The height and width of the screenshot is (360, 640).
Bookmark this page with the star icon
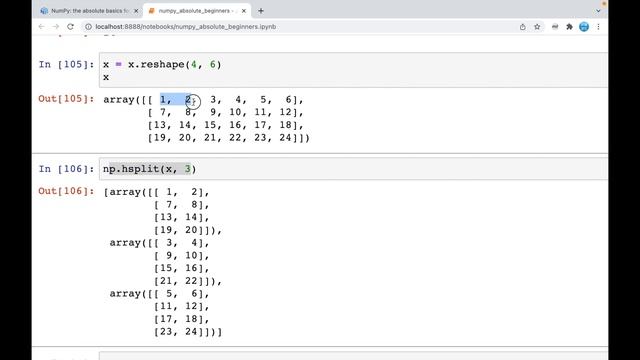pos(537,27)
